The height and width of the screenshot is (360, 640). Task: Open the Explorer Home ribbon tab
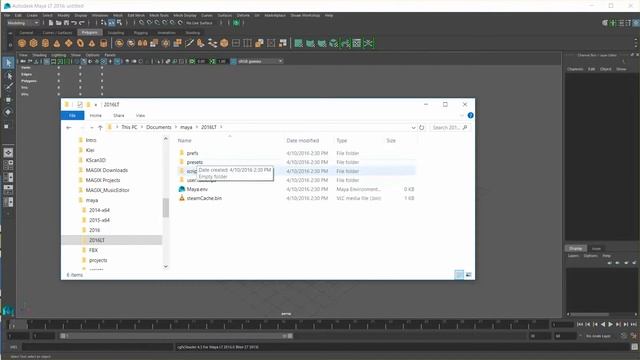point(96,116)
